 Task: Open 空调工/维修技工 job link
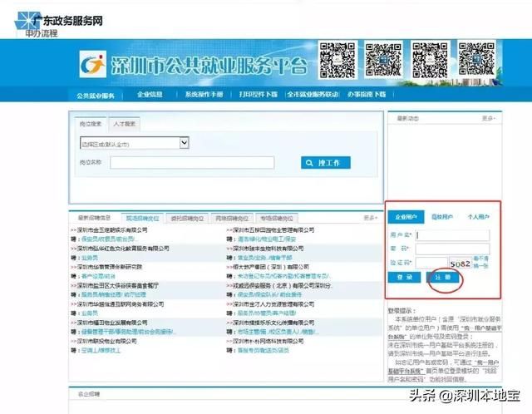tap(101, 350)
